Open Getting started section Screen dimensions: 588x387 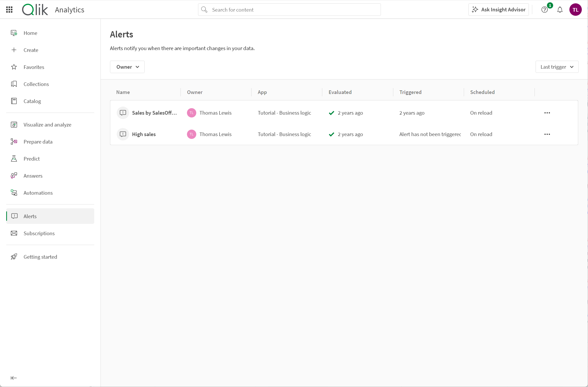tap(40, 257)
